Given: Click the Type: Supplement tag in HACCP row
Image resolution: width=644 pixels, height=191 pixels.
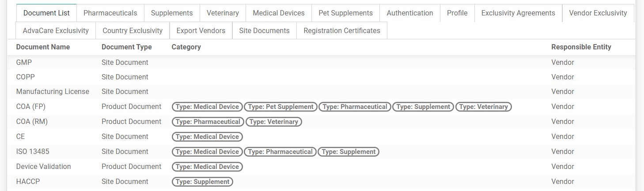Looking at the screenshot, I should [202, 182].
